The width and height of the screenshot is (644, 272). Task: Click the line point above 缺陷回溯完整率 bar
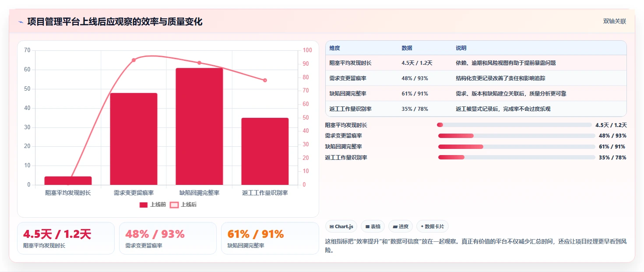point(199,63)
